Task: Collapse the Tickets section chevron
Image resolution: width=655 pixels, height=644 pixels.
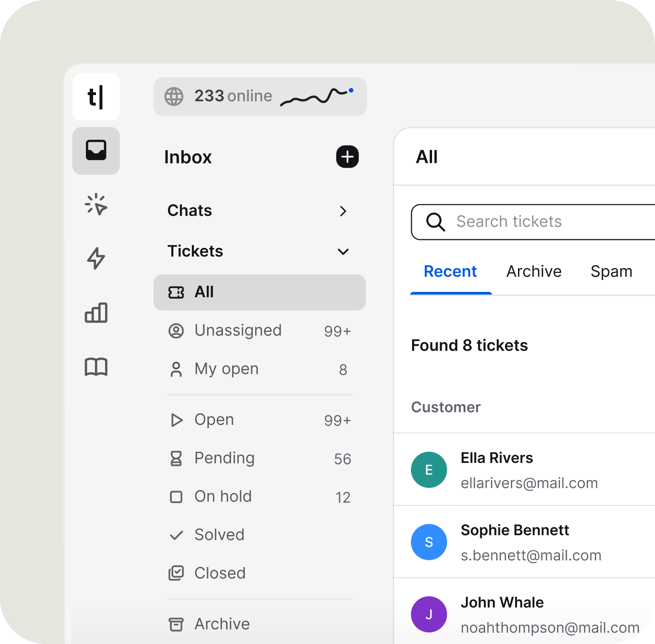Action: coord(343,252)
